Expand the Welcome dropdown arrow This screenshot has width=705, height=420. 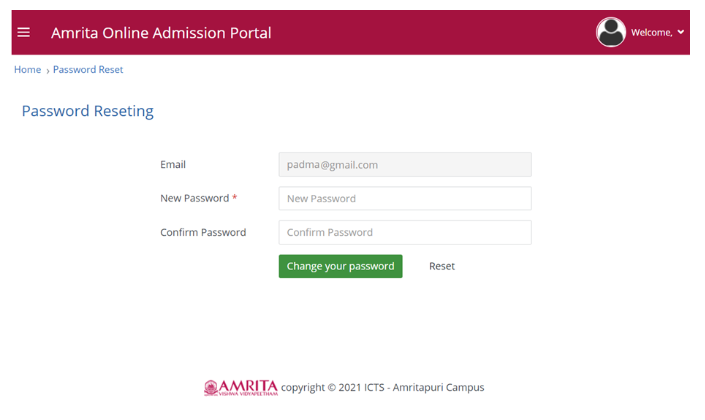(x=681, y=32)
